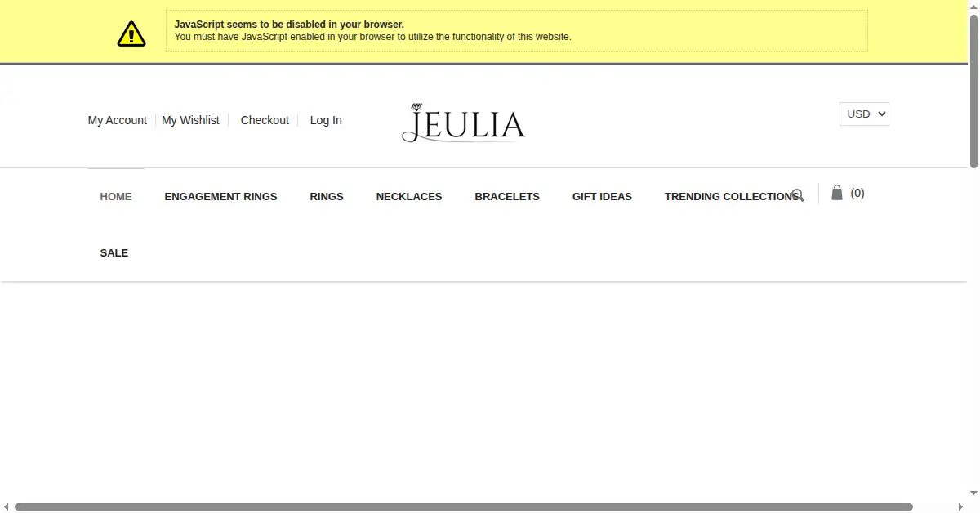This screenshot has width=980, height=513.
Task: Open the USD currency dropdown
Action: coord(864,114)
